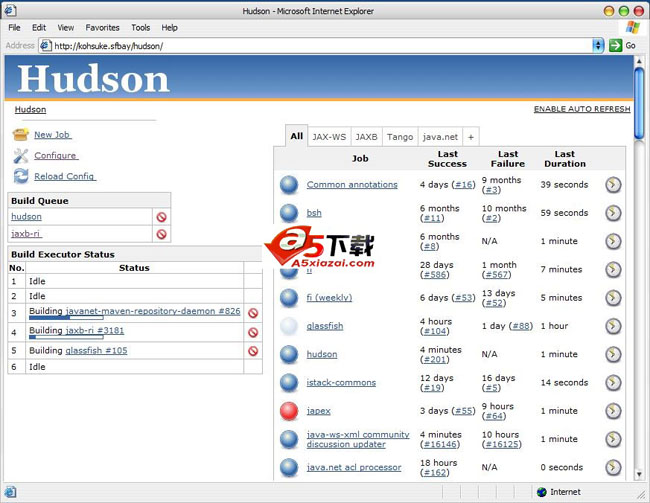
Task: Switch to the java.net view tab
Action: tap(440, 137)
